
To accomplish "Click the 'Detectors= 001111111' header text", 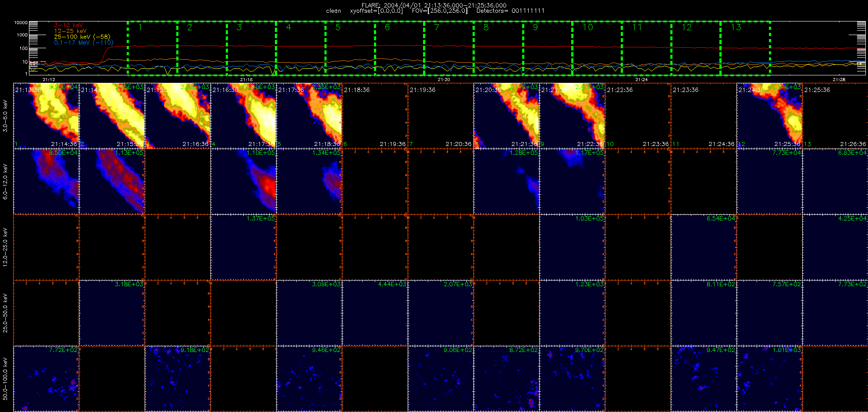I will 510,11.
